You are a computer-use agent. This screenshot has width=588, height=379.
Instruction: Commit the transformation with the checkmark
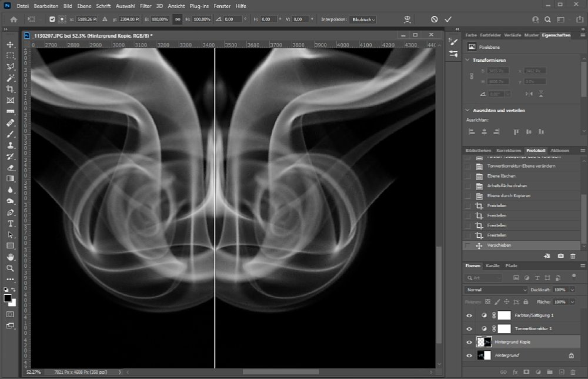pos(448,19)
